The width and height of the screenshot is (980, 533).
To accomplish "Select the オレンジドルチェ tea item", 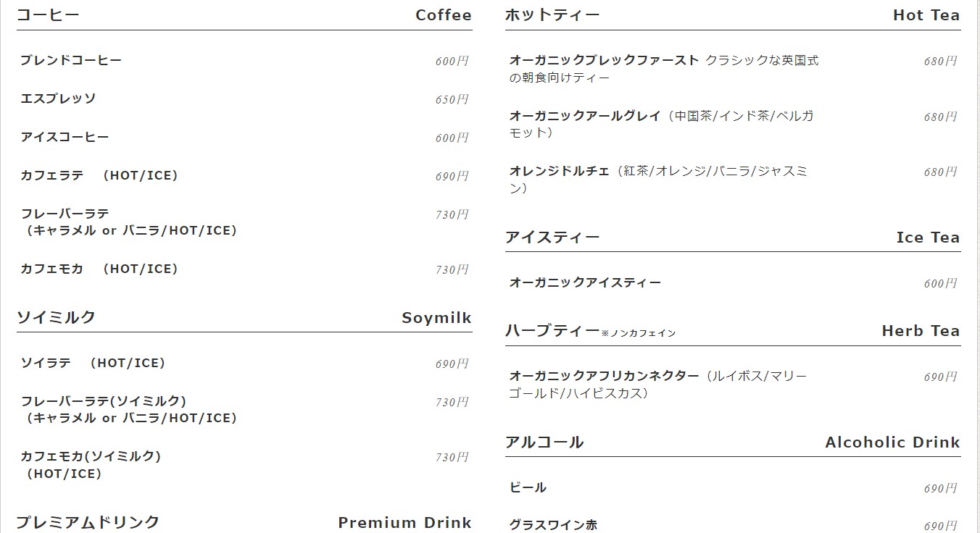I will point(560,172).
